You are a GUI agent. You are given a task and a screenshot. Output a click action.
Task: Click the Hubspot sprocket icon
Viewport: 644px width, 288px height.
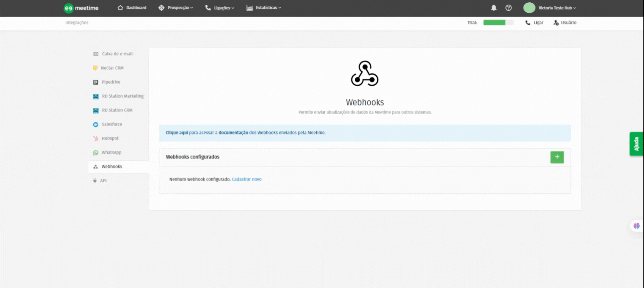tap(96, 139)
